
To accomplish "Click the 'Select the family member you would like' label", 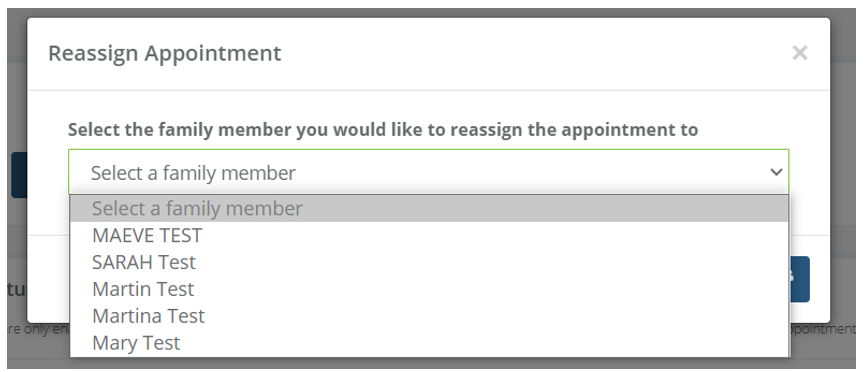I will 383,130.
